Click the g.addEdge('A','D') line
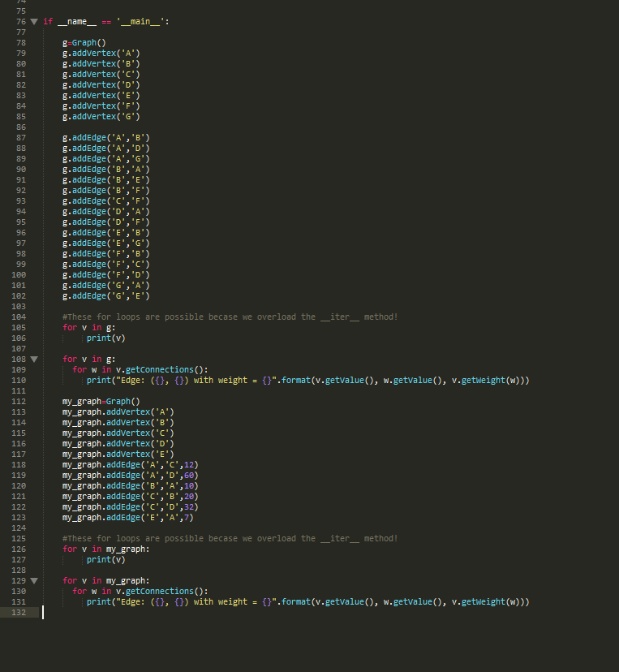 click(x=105, y=149)
